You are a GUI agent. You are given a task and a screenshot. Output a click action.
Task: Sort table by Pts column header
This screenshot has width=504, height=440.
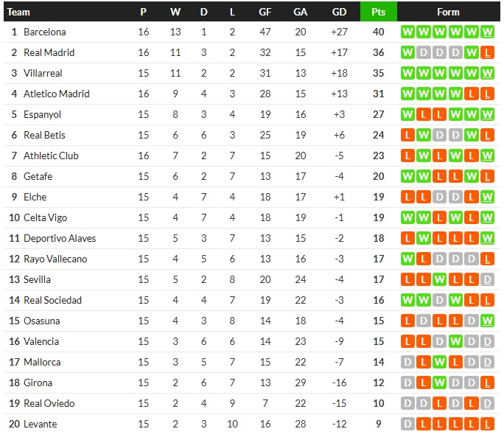coord(378,12)
